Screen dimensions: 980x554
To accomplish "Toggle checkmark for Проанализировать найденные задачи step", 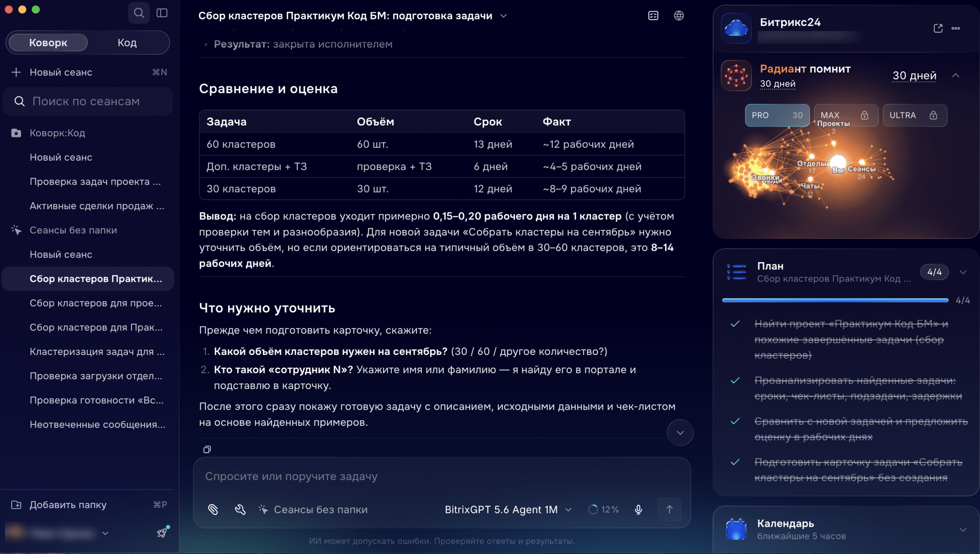I will [735, 381].
